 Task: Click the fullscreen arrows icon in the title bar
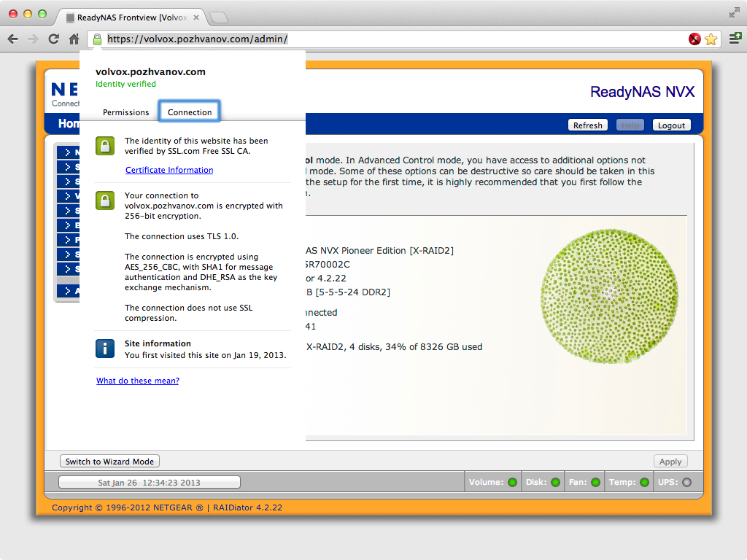click(x=734, y=13)
